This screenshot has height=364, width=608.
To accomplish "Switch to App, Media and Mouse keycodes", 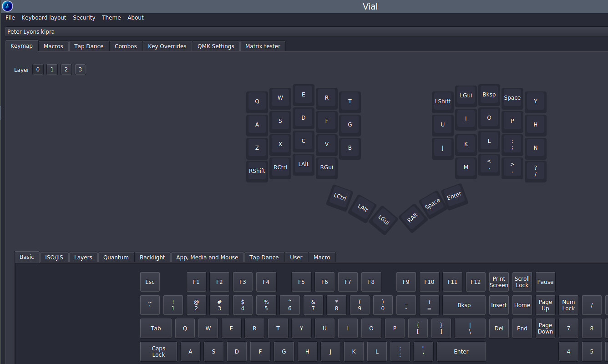I will click(207, 257).
